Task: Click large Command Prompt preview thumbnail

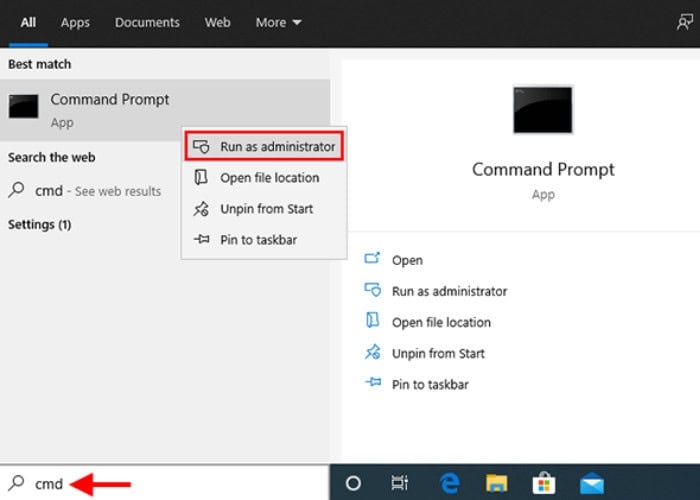Action: [x=542, y=110]
